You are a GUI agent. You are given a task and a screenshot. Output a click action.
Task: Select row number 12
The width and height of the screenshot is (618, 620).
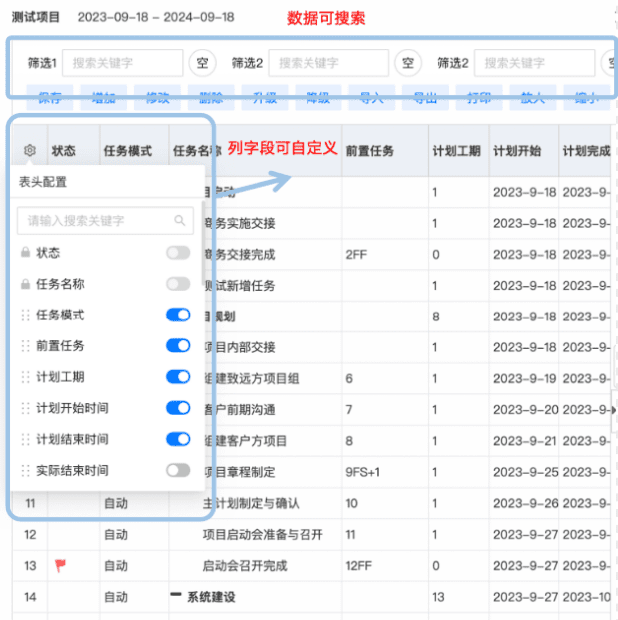tap(30, 535)
